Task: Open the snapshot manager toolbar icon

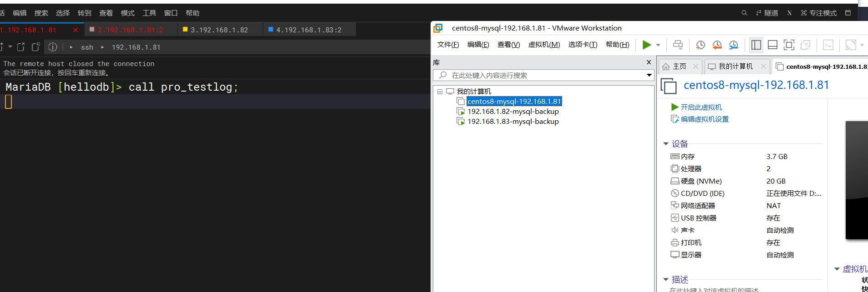Action: point(733,45)
